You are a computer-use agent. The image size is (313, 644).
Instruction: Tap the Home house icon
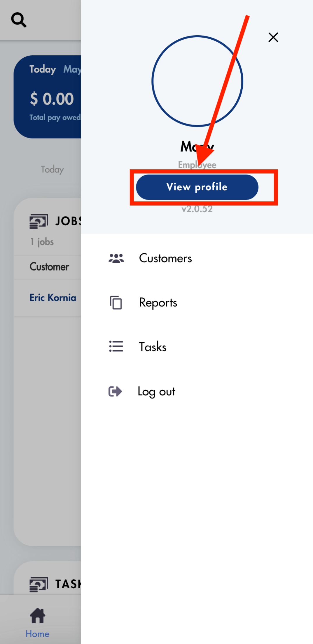[38, 615]
